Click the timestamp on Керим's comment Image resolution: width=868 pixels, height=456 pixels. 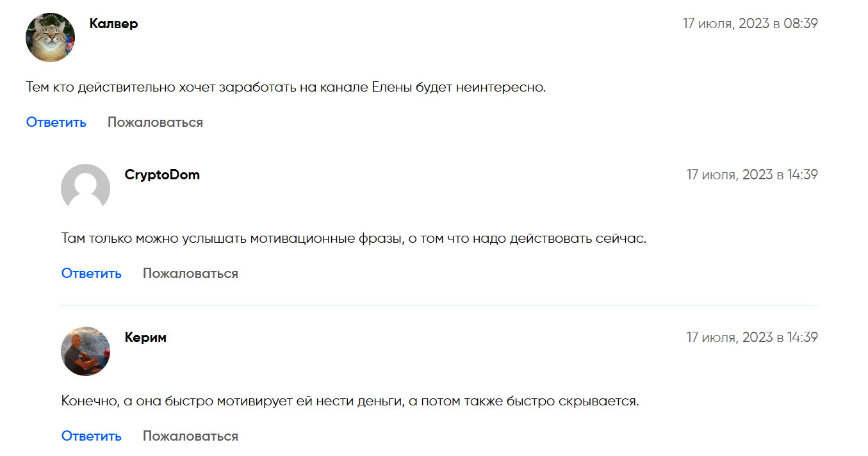(x=752, y=338)
